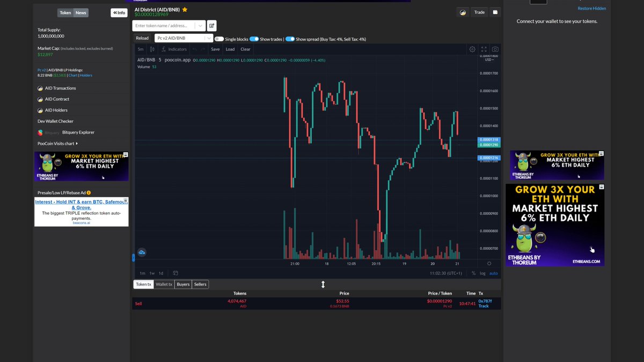Open the timezone selector 11:02:30 (UTC+1)
644x362 pixels.
click(x=446, y=273)
